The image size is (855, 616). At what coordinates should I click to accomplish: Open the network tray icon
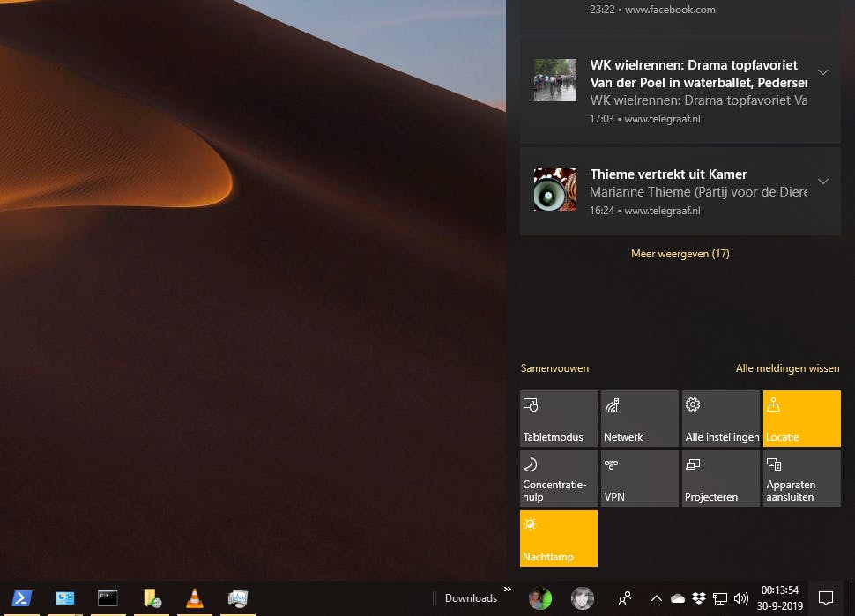(720, 598)
